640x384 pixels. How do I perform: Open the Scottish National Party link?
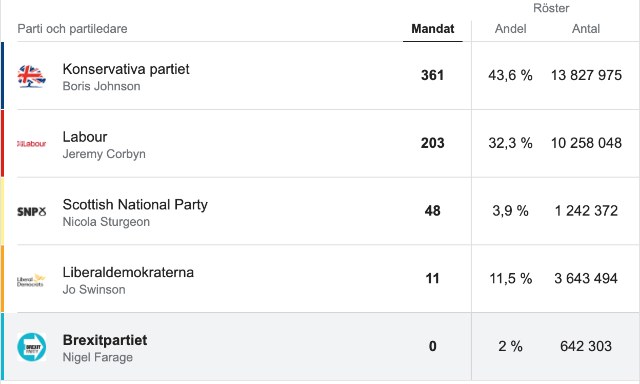click(135, 204)
